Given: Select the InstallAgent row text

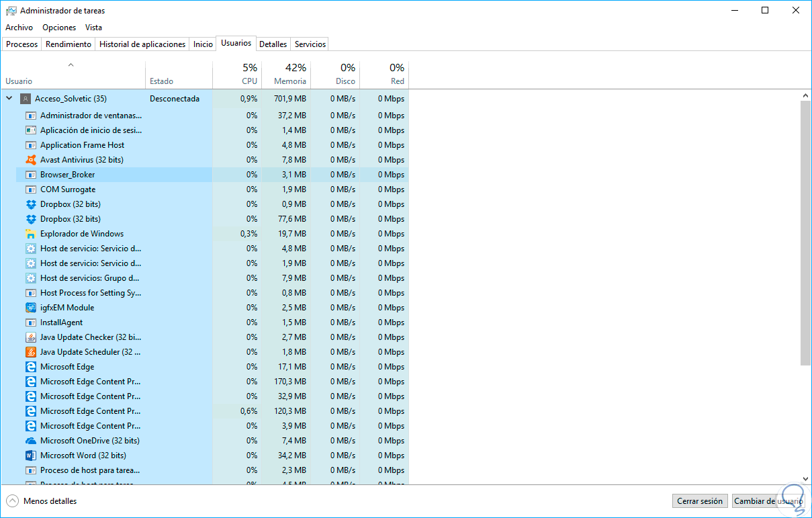Looking at the screenshot, I should pyautogui.click(x=62, y=322).
